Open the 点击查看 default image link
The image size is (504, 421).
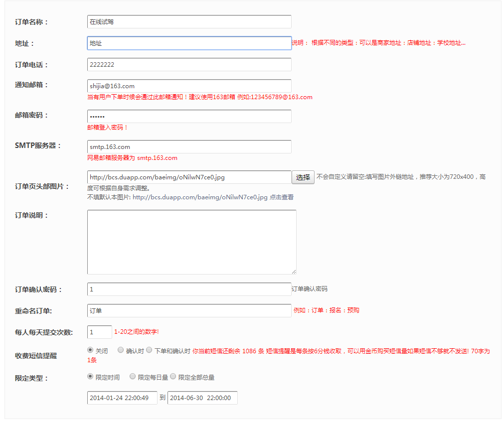(281, 197)
